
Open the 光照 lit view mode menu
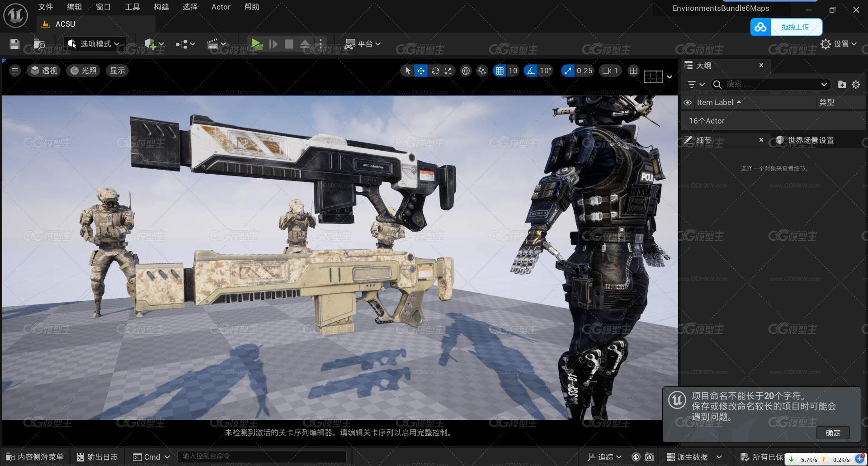pos(84,71)
